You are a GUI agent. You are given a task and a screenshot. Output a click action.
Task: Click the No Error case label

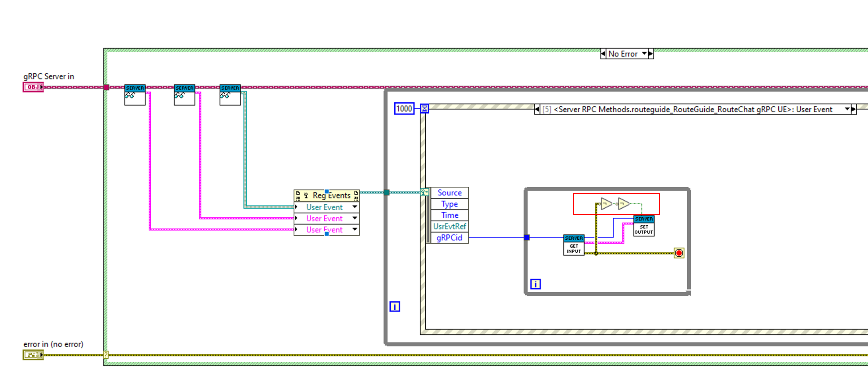click(623, 54)
